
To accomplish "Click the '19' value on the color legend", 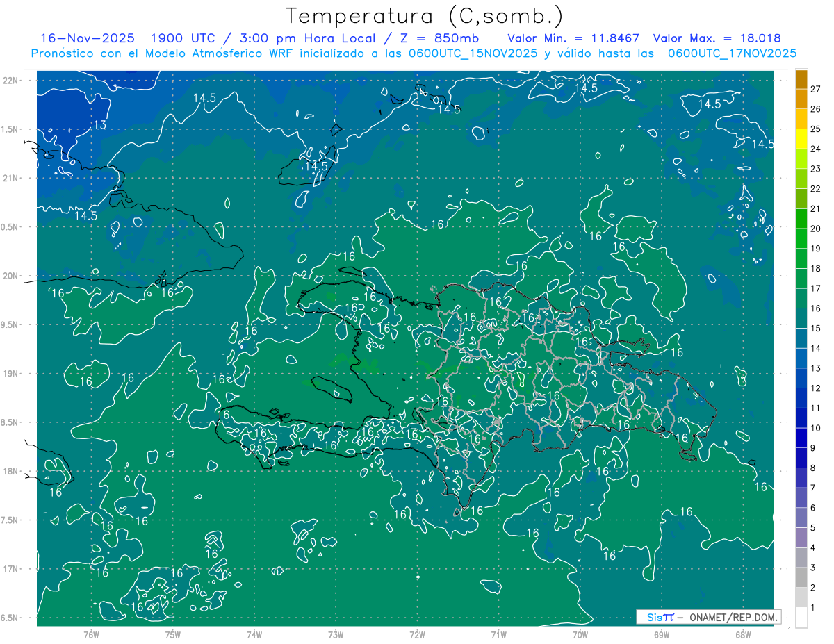I will pyautogui.click(x=815, y=249).
